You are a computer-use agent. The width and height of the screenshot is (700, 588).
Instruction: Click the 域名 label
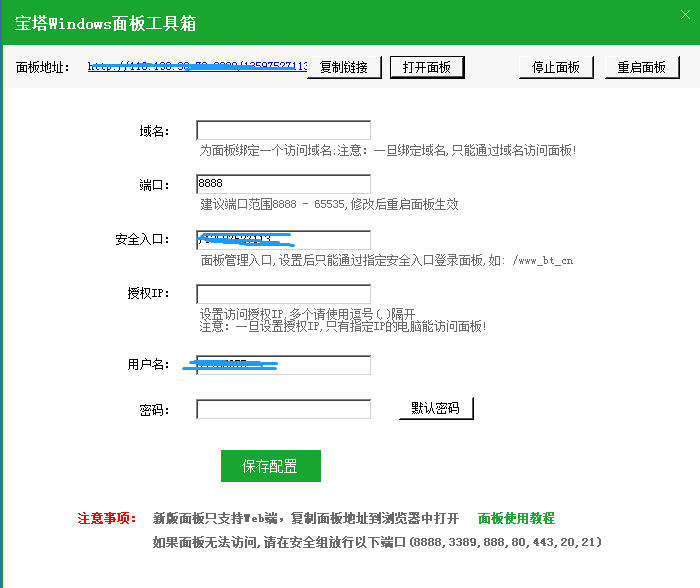coord(154,131)
